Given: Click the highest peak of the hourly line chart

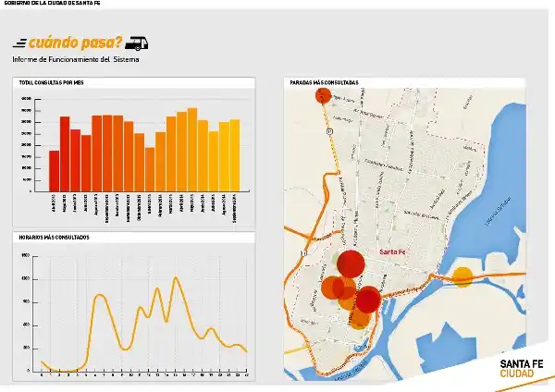Looking at the screenshot, I should (x=175, y=277).
